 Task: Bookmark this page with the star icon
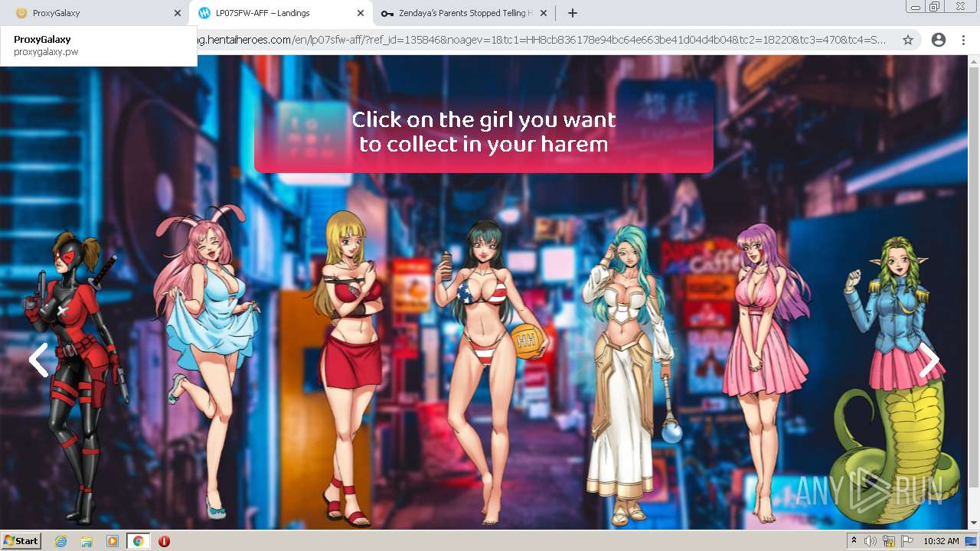coord(908,40)
